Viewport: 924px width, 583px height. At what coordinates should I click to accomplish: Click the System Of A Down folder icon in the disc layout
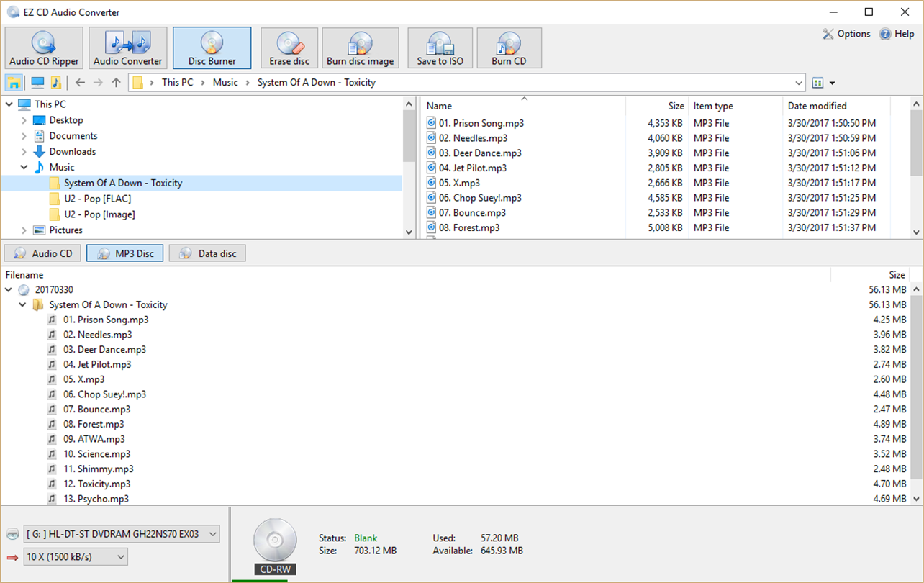pos(38,305)
